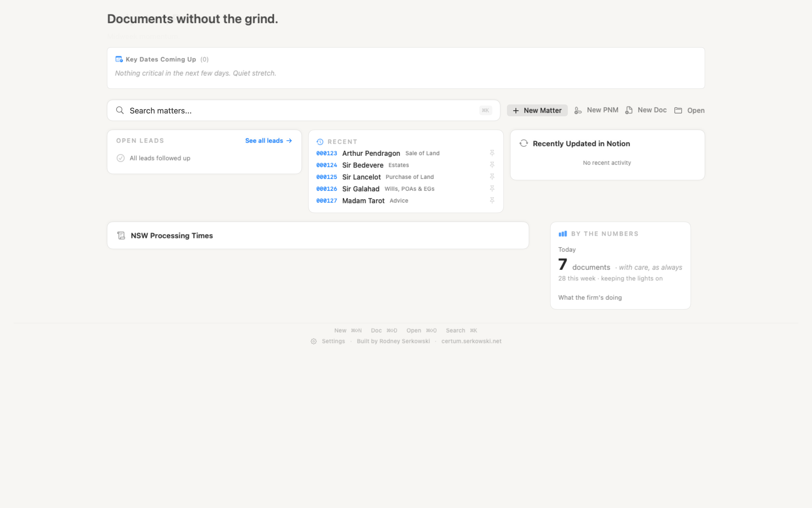Click the New PNM icon
The height and width of the screenshot is (508, 812).
click(578, 110)
